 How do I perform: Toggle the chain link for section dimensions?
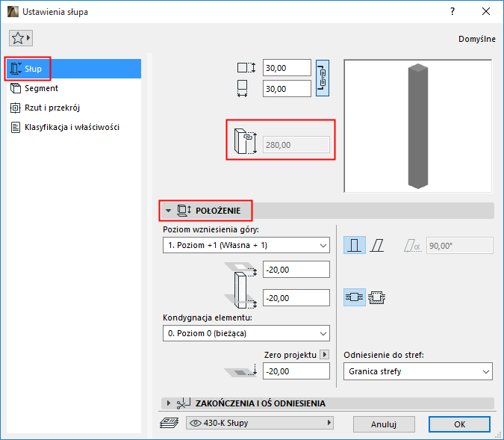323,78
